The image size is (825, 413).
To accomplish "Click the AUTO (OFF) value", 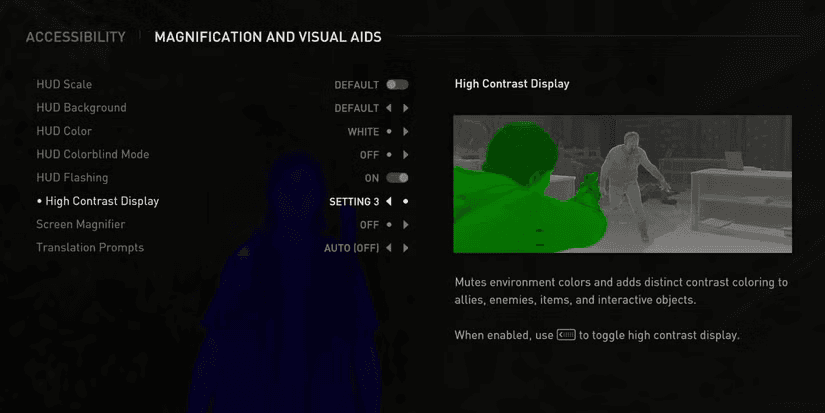I will [351, 248].
